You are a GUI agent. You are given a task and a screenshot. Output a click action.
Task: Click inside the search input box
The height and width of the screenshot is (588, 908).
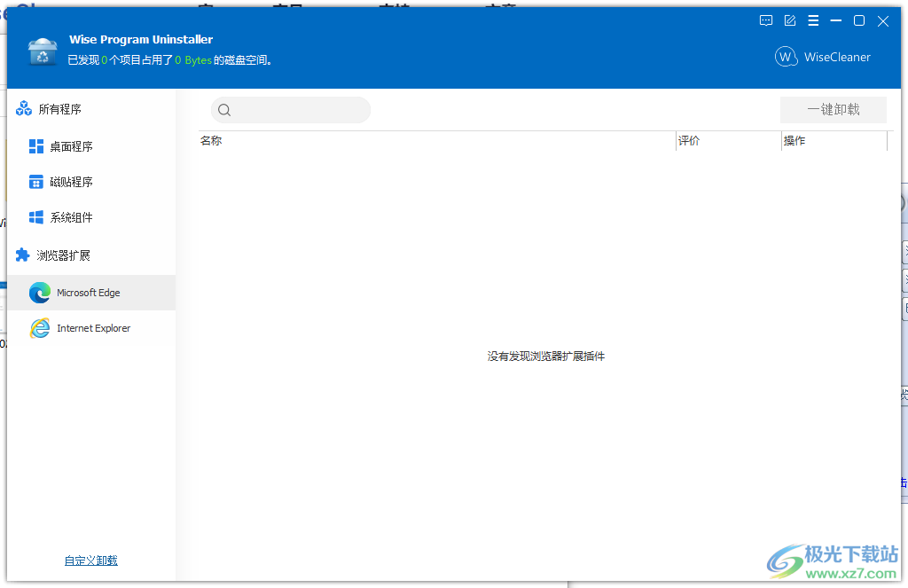point(293,109)
